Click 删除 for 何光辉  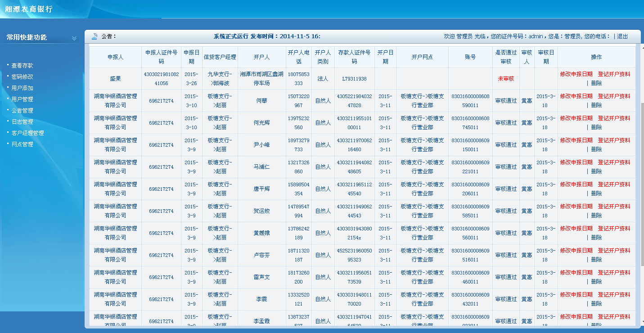pos(596,127)
